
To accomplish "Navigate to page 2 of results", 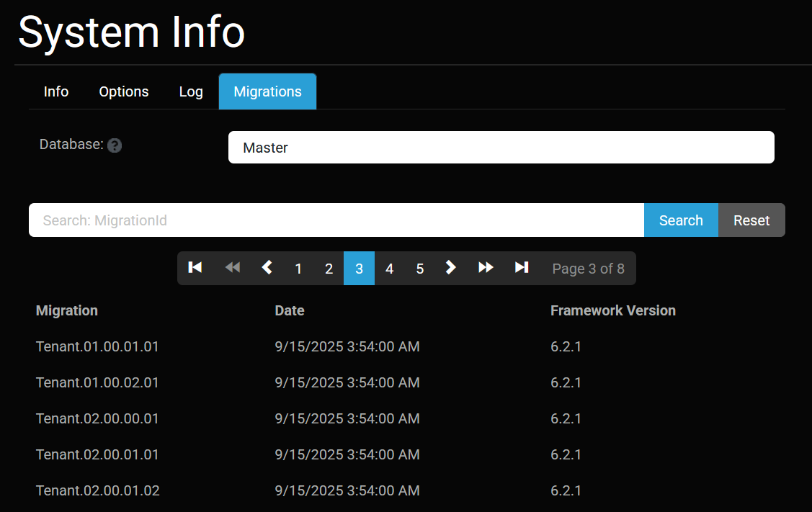I will [329, 269].
